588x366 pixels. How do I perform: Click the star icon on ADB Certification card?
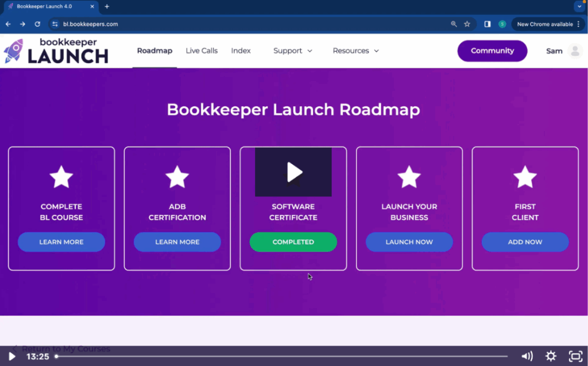177,177
